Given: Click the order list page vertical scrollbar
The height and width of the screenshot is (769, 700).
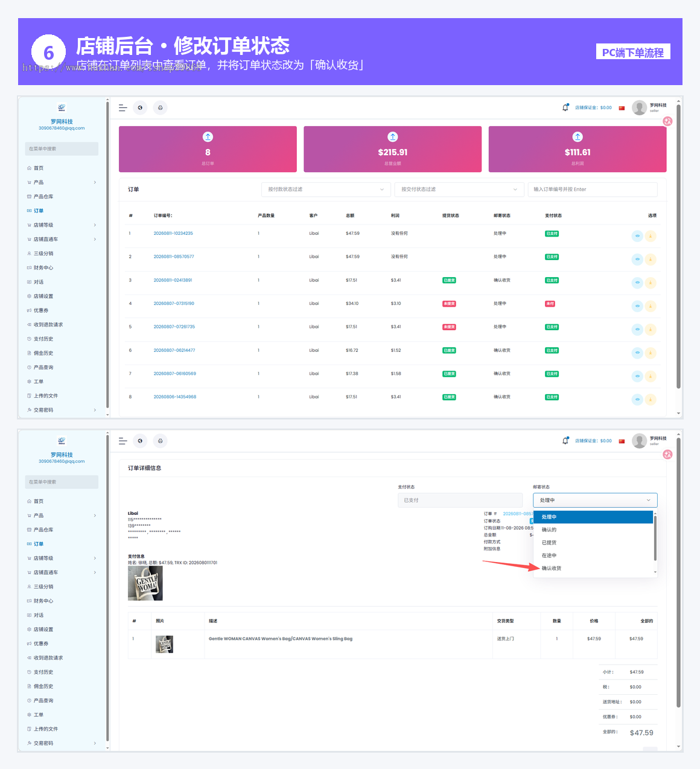Looking at the screenshot, I should (x=679, y=247).
